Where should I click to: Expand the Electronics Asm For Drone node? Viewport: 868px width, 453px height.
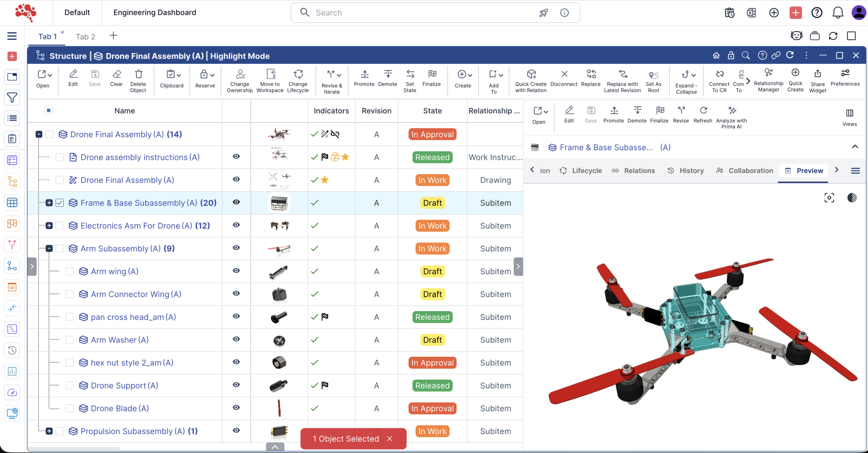pyautogui.click(x=49, y=226)
